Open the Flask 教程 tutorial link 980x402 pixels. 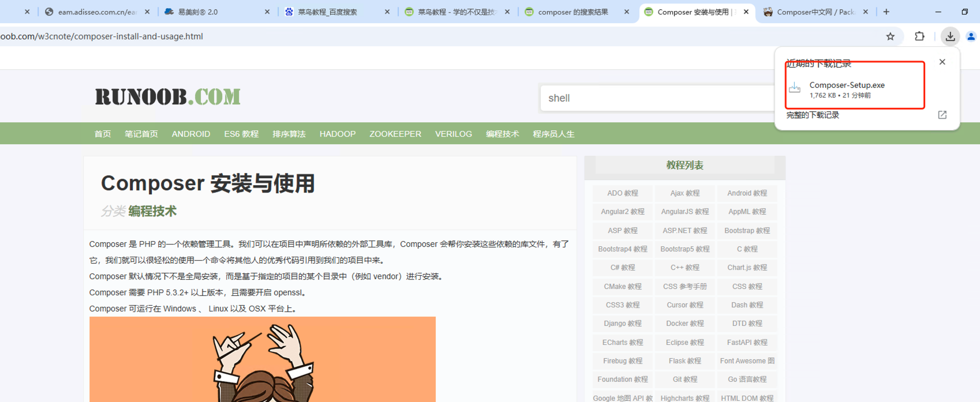[685, 361]
